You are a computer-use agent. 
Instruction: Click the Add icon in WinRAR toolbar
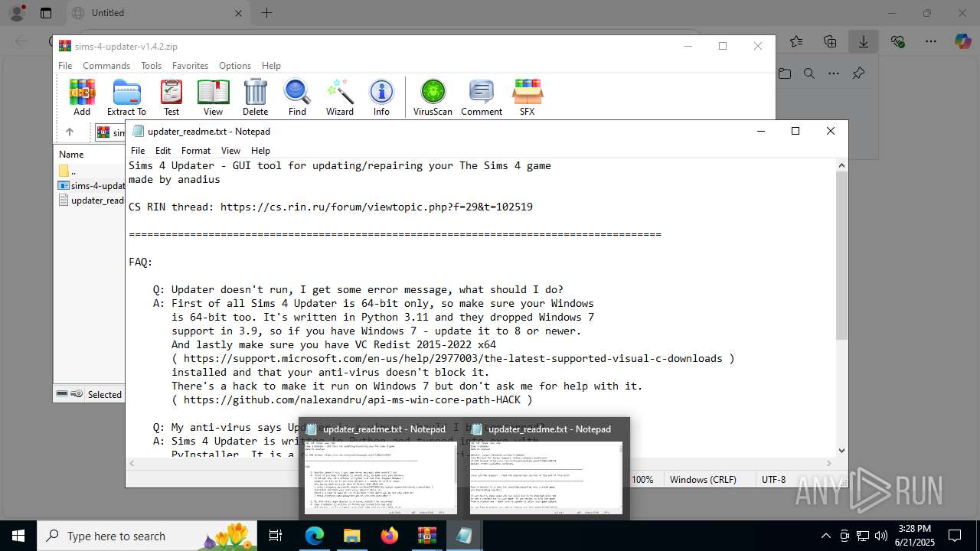(x=82, y=97)
